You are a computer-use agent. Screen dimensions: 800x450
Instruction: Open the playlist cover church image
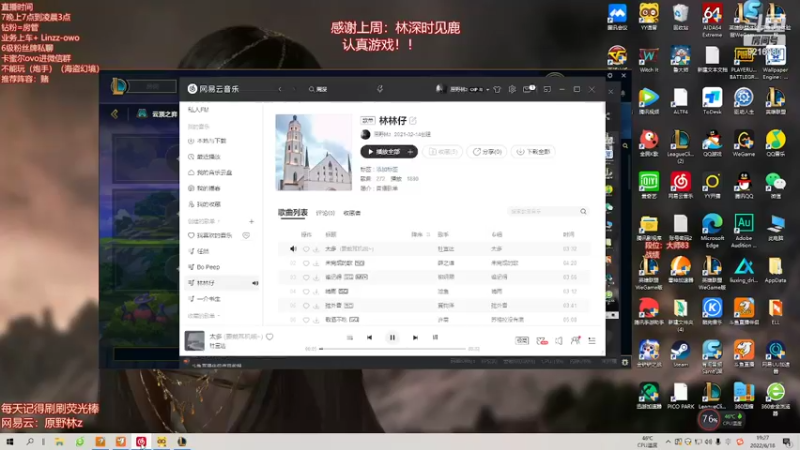pos(314,153)
